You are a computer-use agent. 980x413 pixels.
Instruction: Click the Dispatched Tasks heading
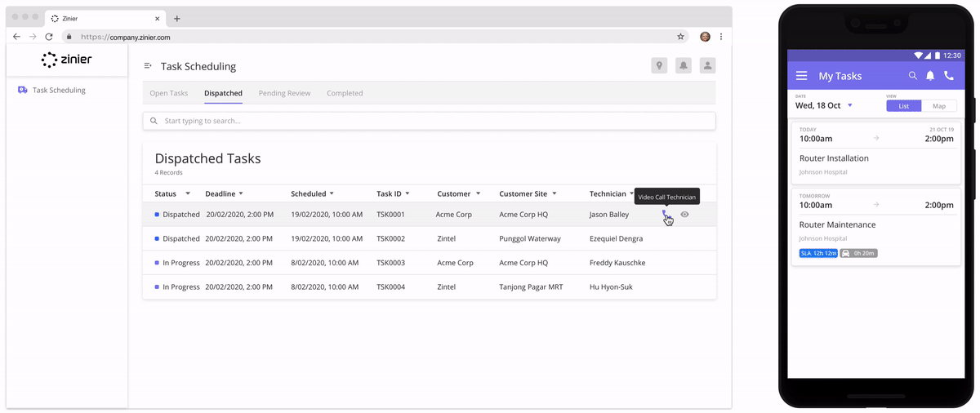pos(208,159)
